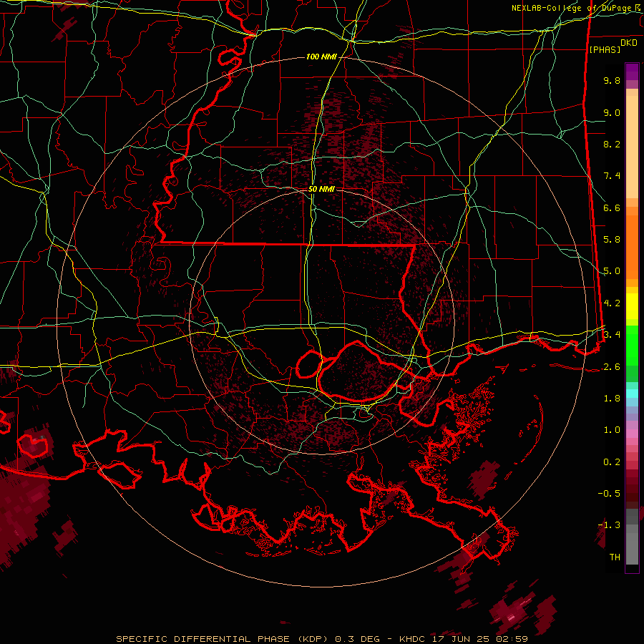Click the -0.5 value on the scale

(x=609, y=493)
